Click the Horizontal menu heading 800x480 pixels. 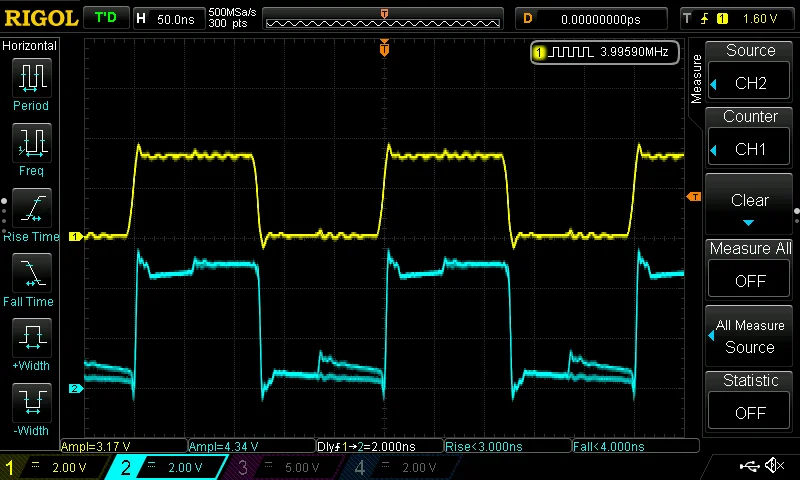click(30, 46)
